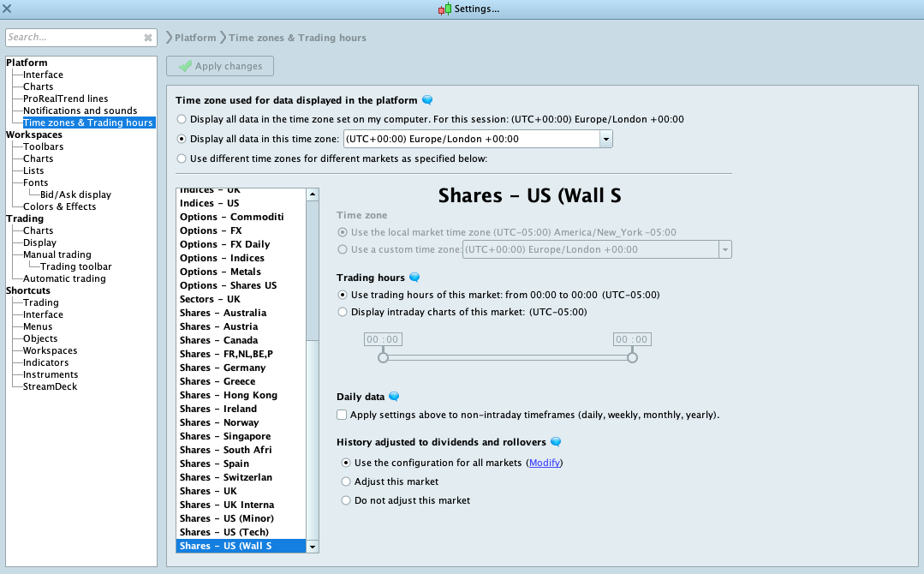Select 'Adjust this market' radio
The width and height of the screenshot is (924, 574).
[346, 481]
